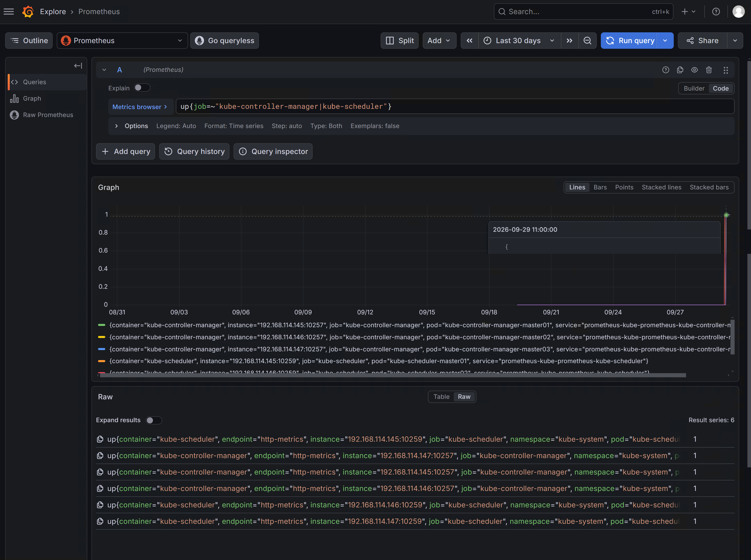Delete query A with the trash icon
Screen dimensions: 751x560
(x=709, y=70)
